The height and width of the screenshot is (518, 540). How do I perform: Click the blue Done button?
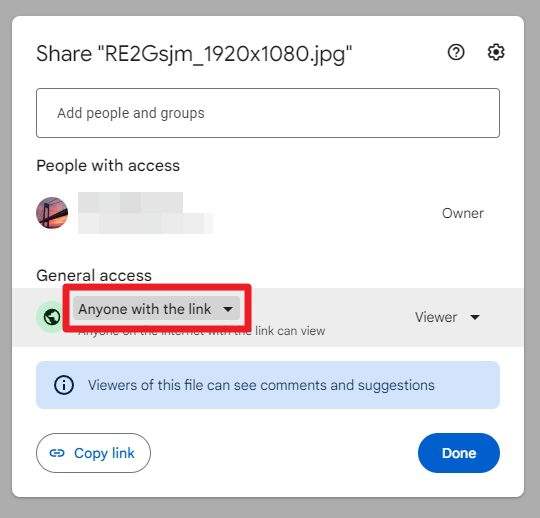[x=459, y=453]
